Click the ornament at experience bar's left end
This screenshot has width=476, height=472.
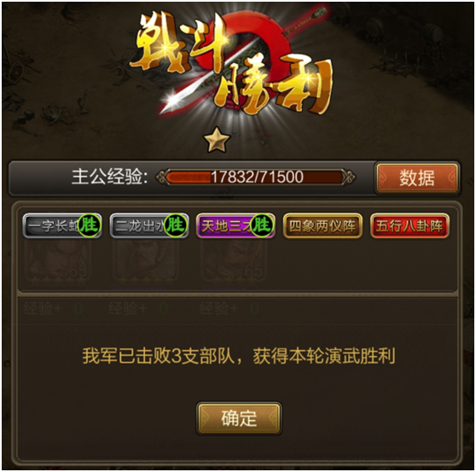162,177
